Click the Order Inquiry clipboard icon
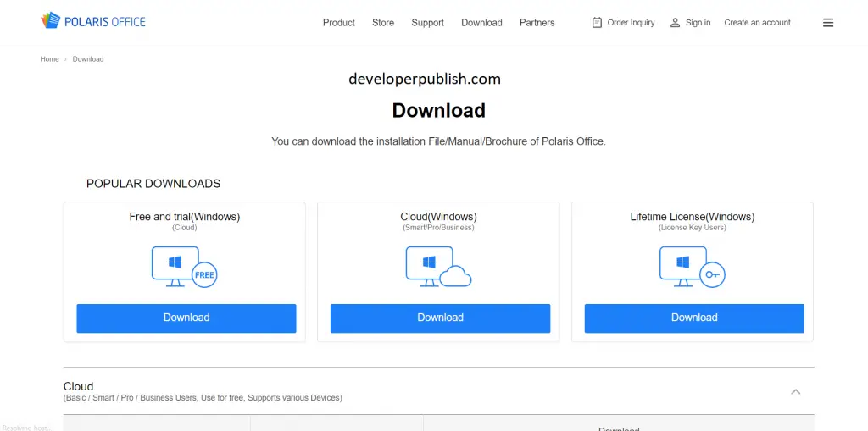Viewport: 868px width, 431px height. (x=597, y=23)
